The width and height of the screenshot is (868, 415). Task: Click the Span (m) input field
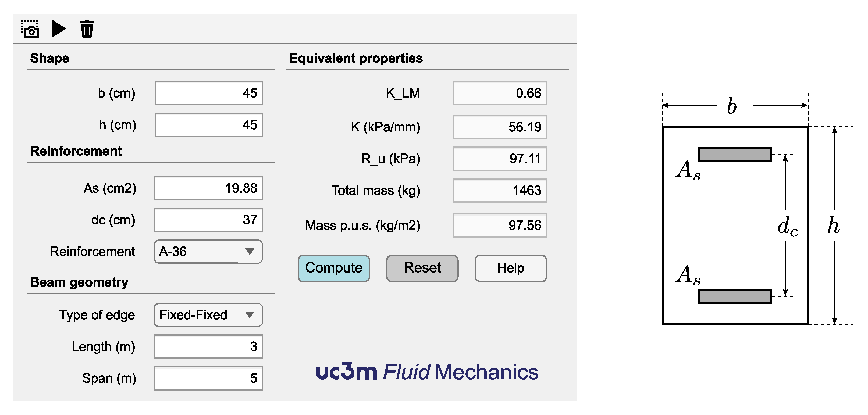point(208,378)
